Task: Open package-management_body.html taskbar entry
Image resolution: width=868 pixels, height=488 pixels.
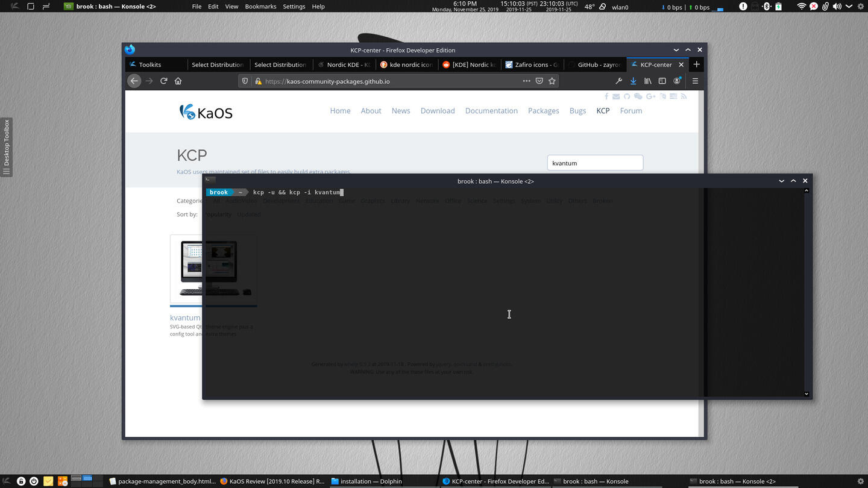Action: tap(162, 481)
